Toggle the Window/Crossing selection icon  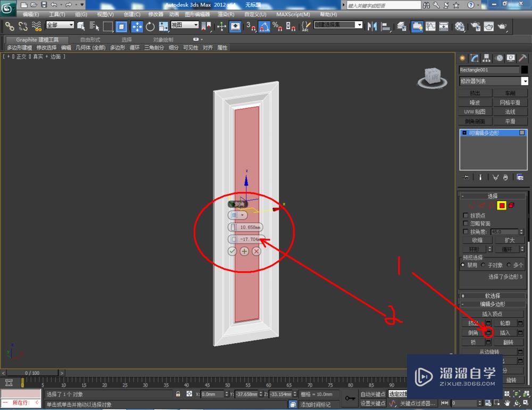(x=121, y=26)
